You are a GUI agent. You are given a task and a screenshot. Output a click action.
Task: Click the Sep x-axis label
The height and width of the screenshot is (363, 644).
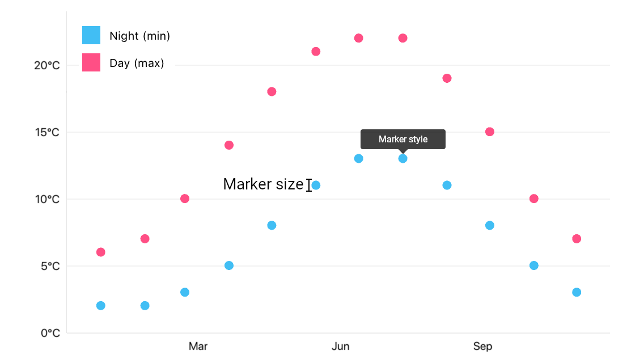point(483,347)
